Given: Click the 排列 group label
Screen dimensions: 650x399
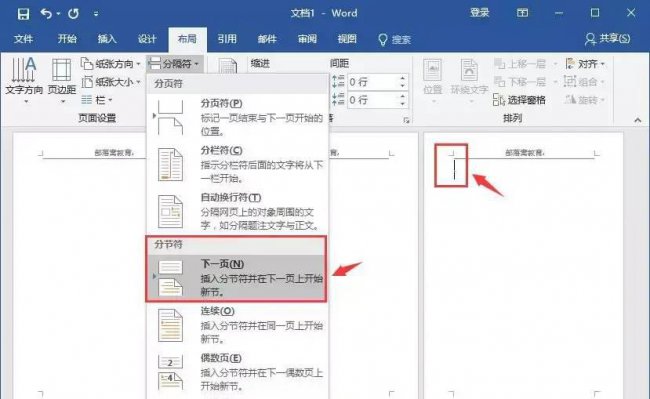Looking at the screenshot, I should click(512, 118).
